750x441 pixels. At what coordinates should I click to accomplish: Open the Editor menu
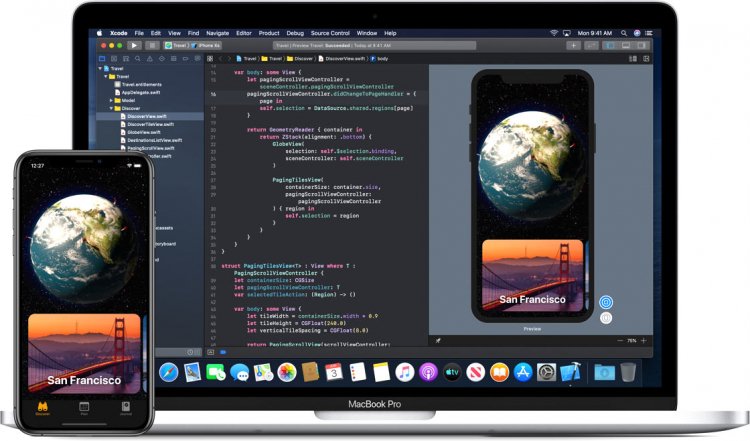point(243,33)
